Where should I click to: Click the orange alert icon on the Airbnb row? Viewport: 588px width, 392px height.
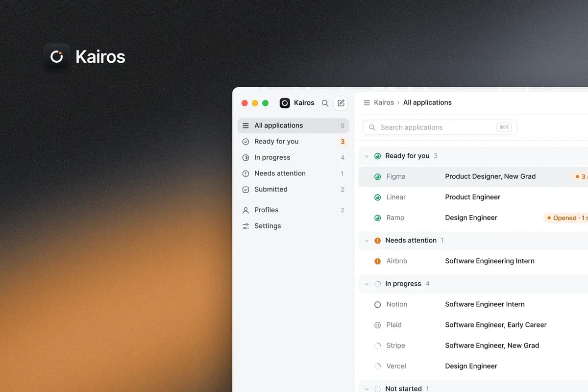[377, 261]
